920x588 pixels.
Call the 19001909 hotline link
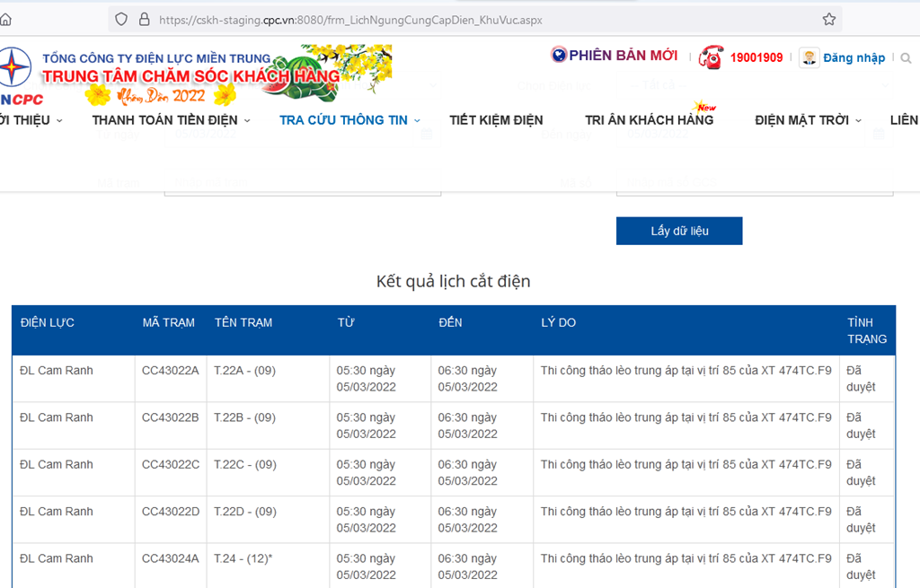point(756,57)
